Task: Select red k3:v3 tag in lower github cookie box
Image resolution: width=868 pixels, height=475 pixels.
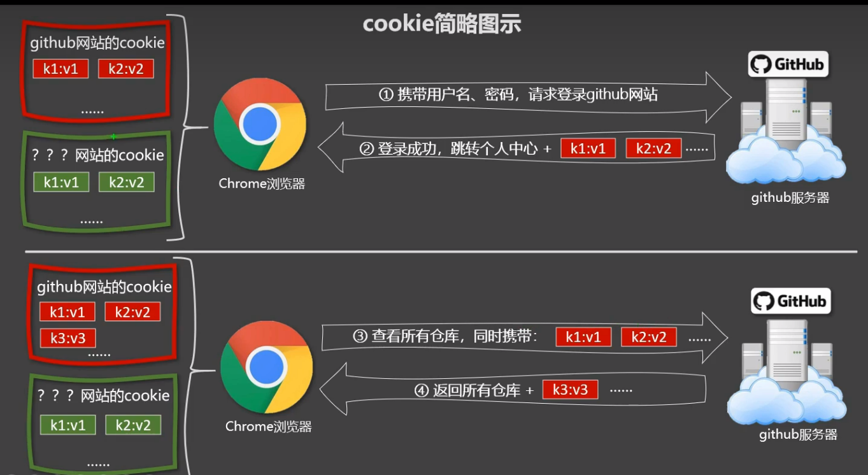Action: click(x=68, y=337)
